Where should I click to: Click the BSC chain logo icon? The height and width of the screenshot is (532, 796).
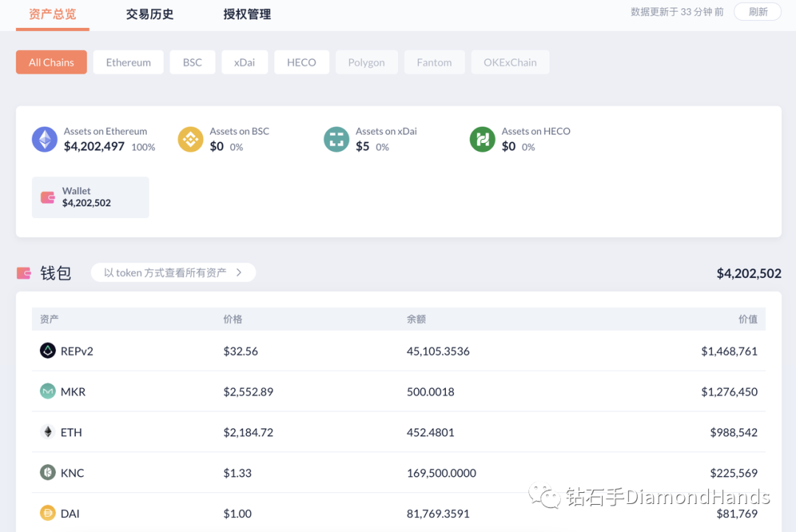tap(190, 139)
